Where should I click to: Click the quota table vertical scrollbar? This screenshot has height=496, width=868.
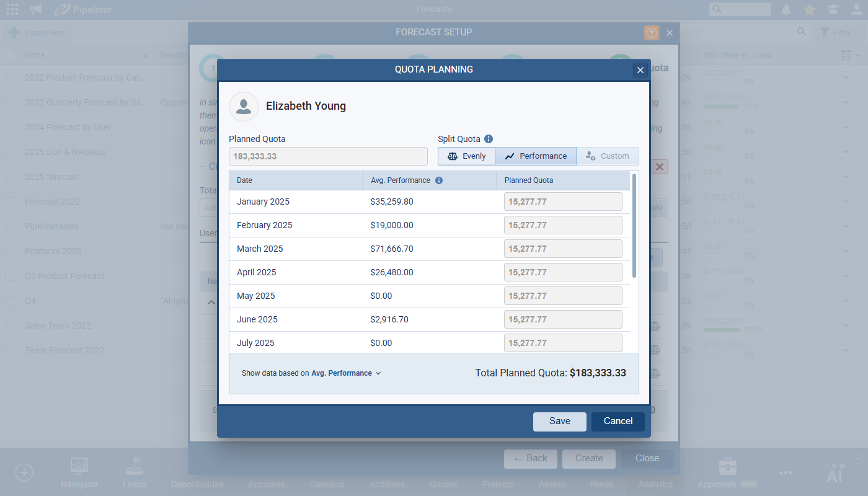634,225
